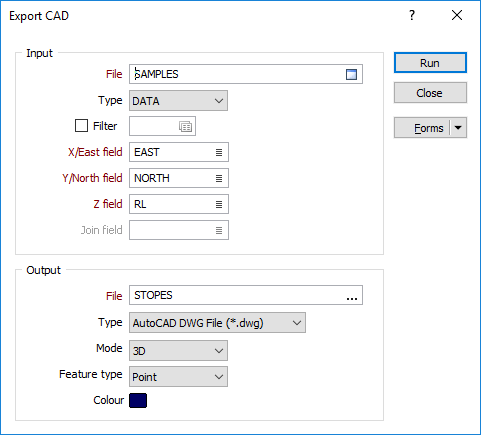Open the Z field list icon
Viewport: 481px width, 435px height.
tap(219, 204)
